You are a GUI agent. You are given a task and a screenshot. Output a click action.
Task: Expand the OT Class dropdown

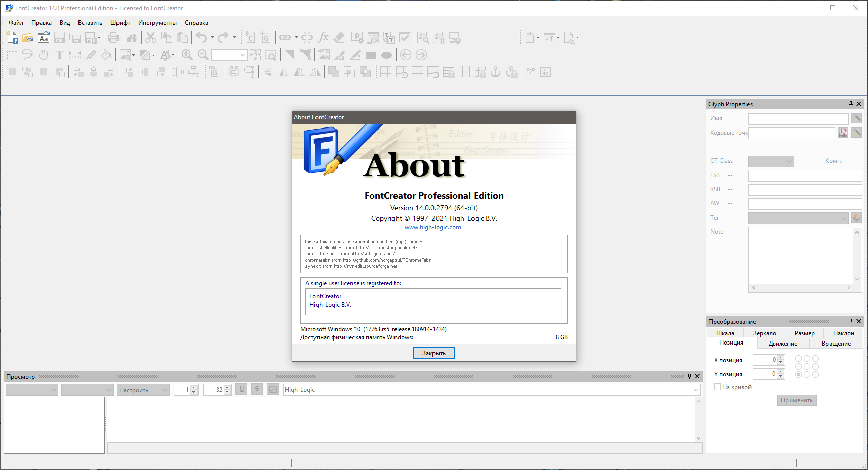[771, 161]
